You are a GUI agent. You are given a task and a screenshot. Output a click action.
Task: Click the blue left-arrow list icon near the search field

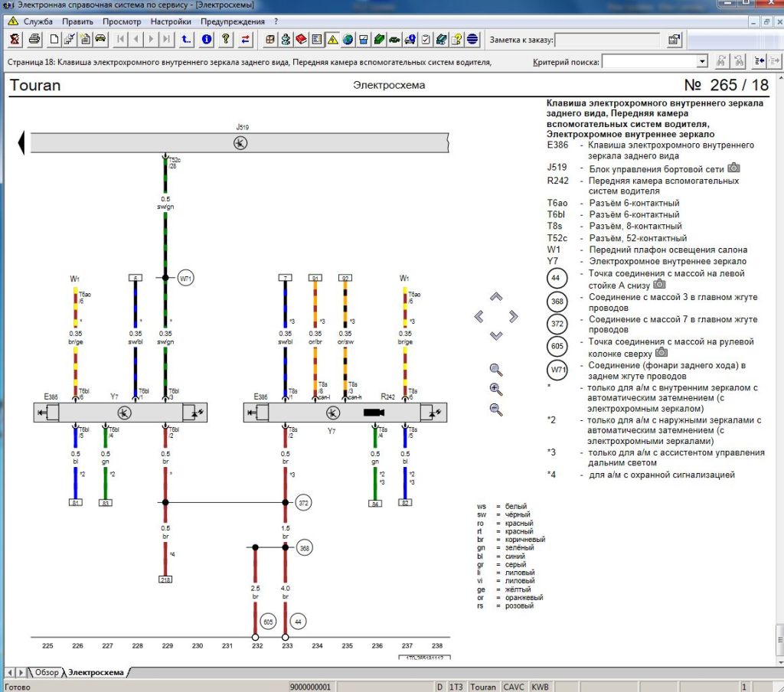click(759, 61)
